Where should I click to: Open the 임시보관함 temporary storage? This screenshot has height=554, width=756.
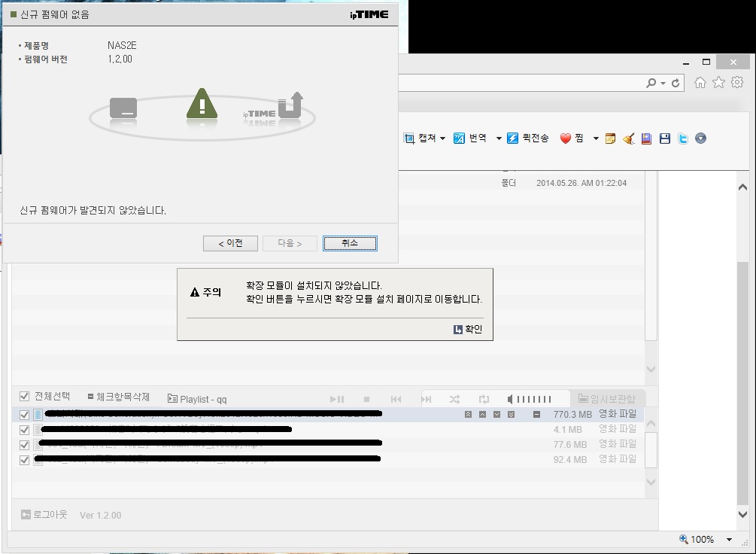606,399
